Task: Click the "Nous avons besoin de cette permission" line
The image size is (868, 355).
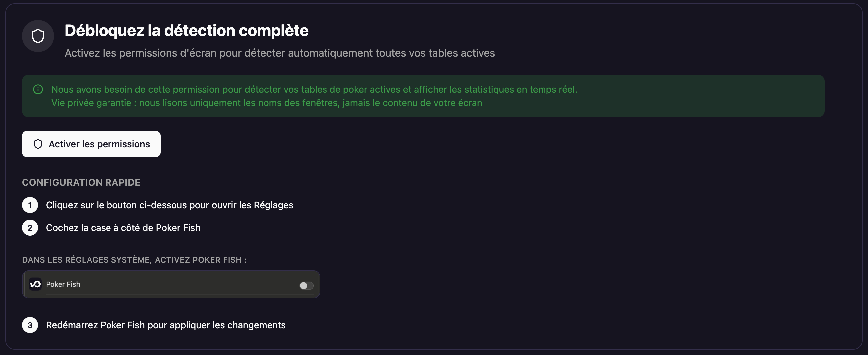Action: (315, 89)
